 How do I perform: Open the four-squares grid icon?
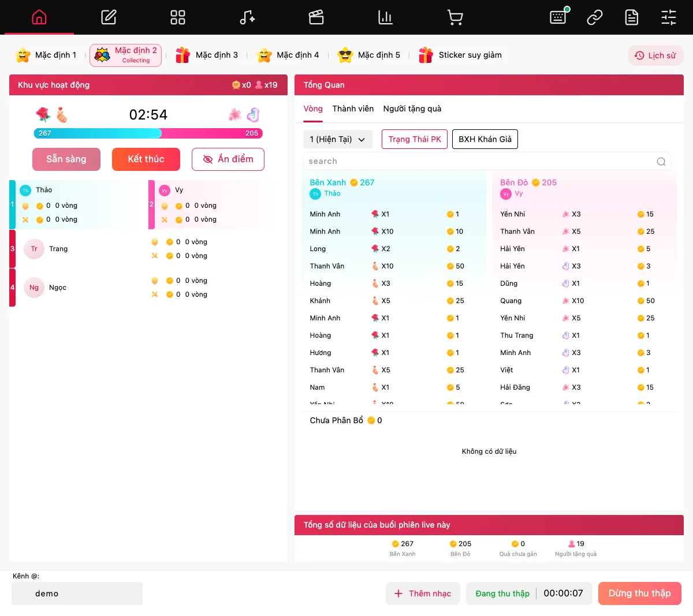click(178, 17)
